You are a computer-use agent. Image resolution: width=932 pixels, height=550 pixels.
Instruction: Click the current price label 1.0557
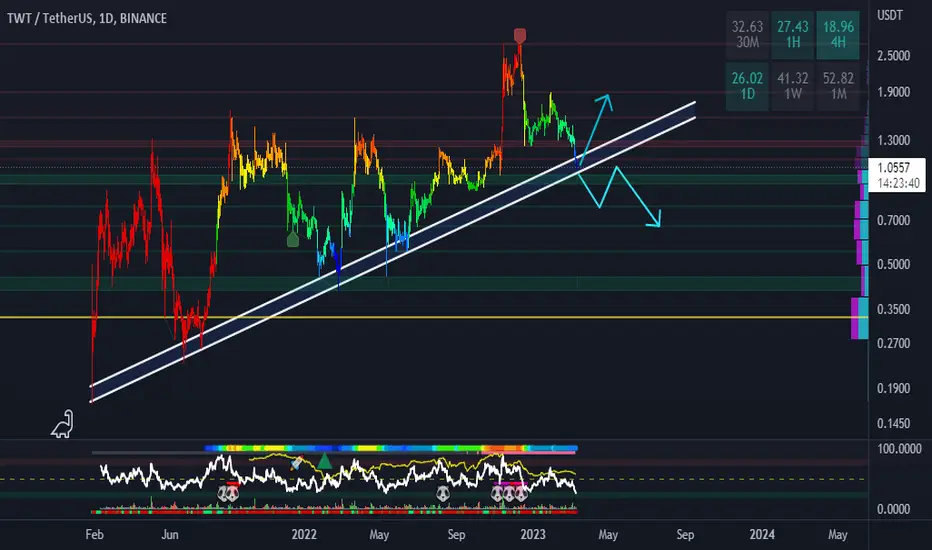(x=897, y=174)
